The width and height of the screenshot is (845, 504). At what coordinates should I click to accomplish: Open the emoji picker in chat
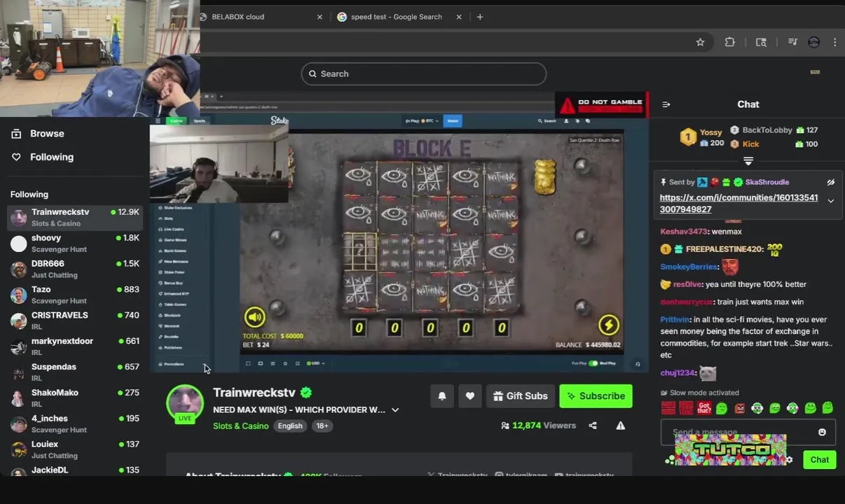[822, 432]
